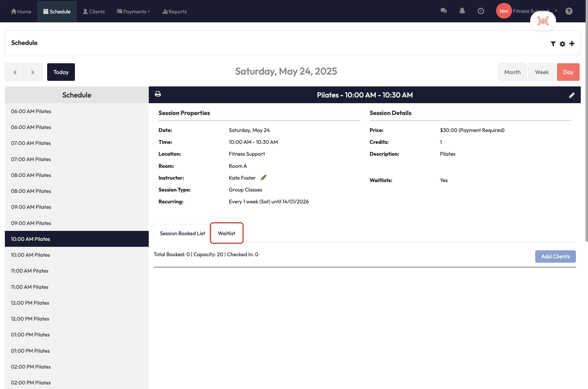Open the messages chat icon
The image size is (588, 389).
[x=443, y=11]
